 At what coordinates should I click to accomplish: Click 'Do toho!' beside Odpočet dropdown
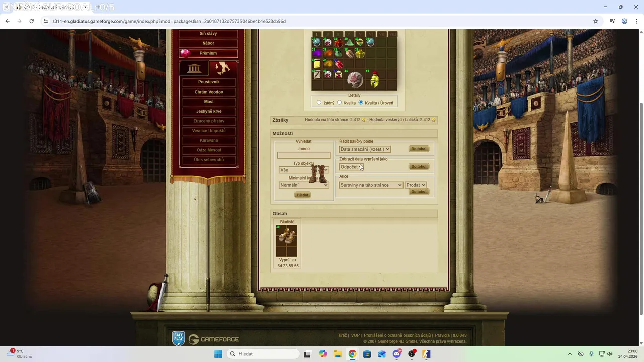click(x=419, y=167)
